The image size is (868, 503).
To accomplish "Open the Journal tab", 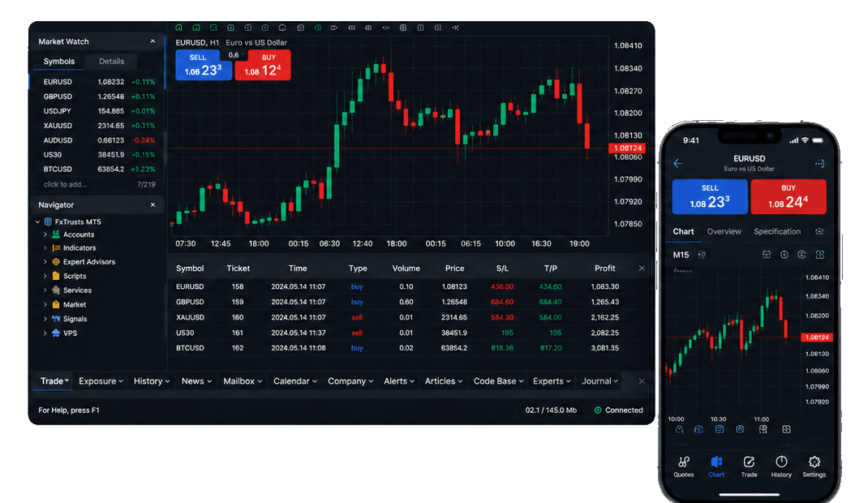I will coord(599,381).
